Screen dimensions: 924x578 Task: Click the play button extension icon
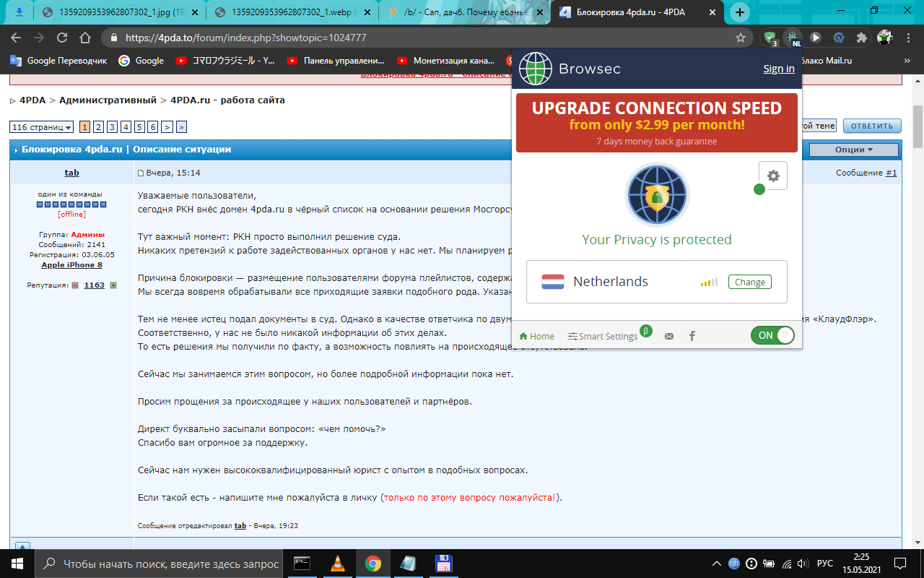point(816,38)
